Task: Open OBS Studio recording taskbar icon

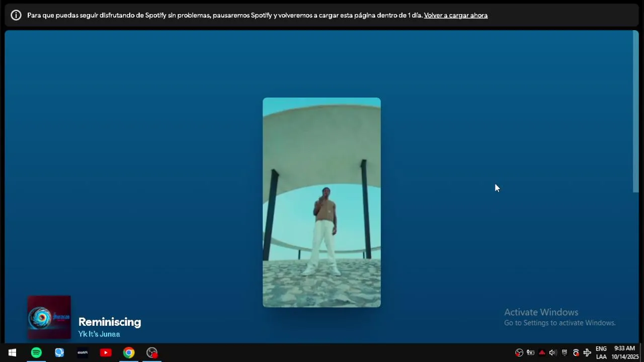Action: [152, 352]
